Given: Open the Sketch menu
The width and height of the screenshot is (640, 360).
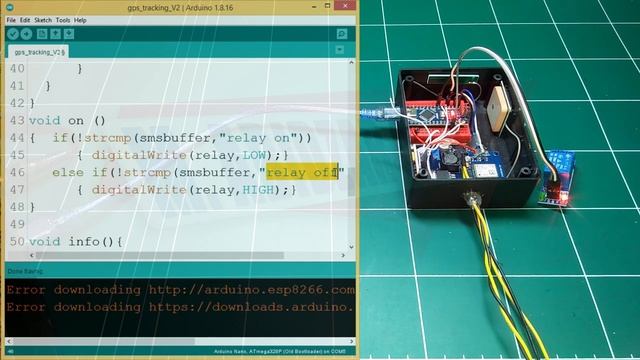Looking at the screenshot, I should 43,20.
